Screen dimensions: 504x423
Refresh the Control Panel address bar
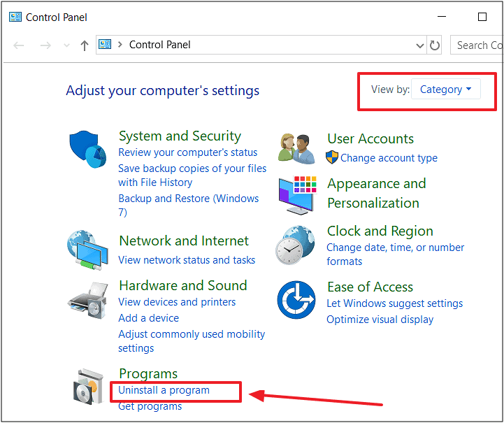[435, 45]
